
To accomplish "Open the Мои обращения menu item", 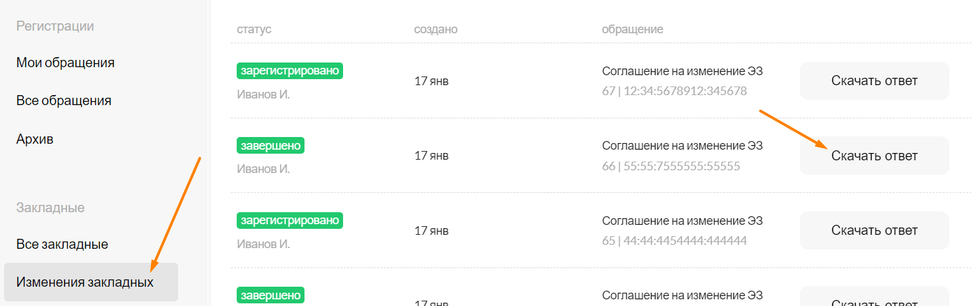I will (x=65, y=63).
